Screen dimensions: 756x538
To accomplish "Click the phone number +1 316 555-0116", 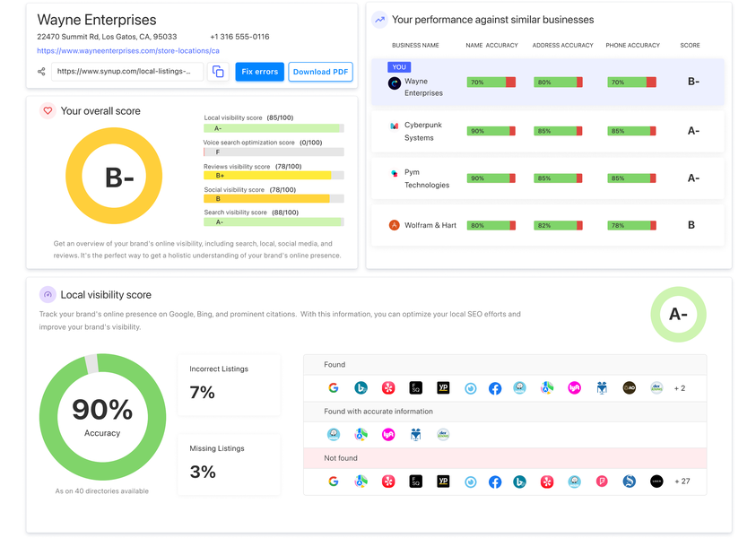I will tap(239, 37).
